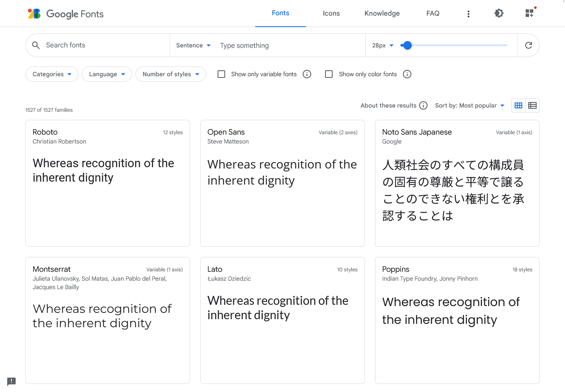Switch to list view
The width and height of the screenshot is (565, 392).
tap(532, 105)
